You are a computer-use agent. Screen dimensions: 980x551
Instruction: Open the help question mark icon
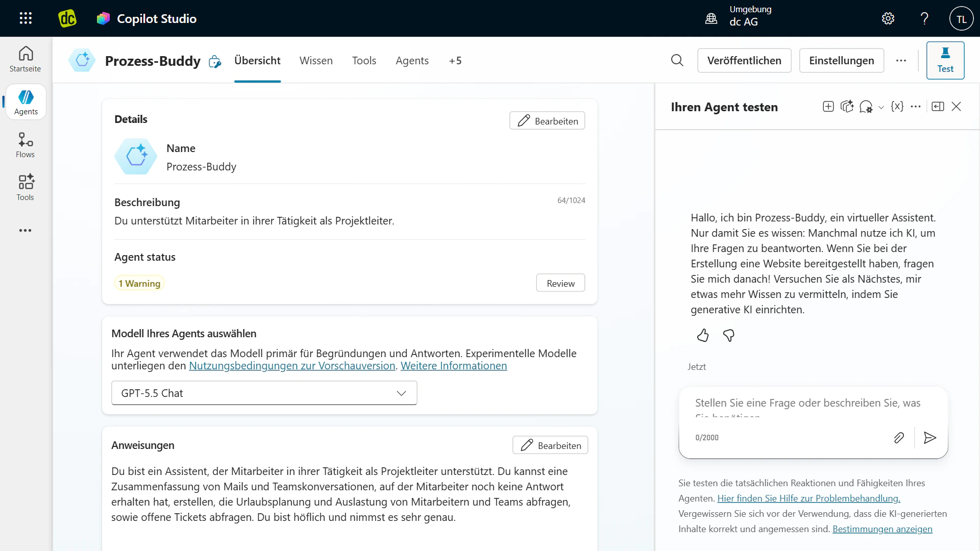(924, 19)
